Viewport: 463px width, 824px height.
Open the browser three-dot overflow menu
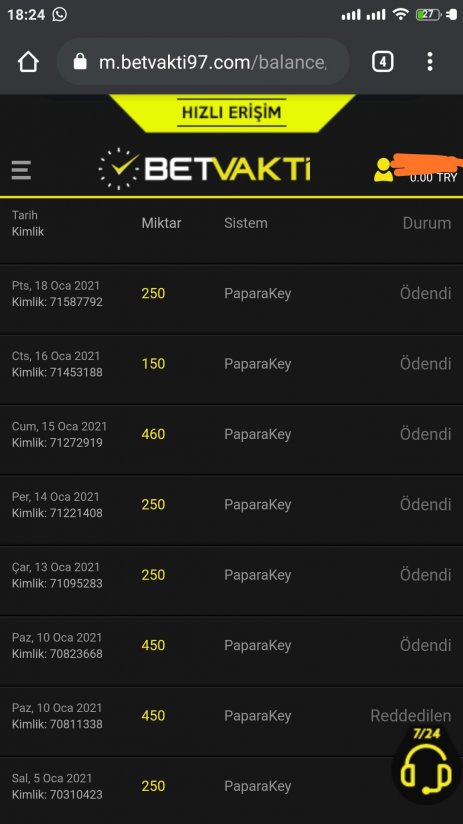pyautogui.click(x=429, y=62)
